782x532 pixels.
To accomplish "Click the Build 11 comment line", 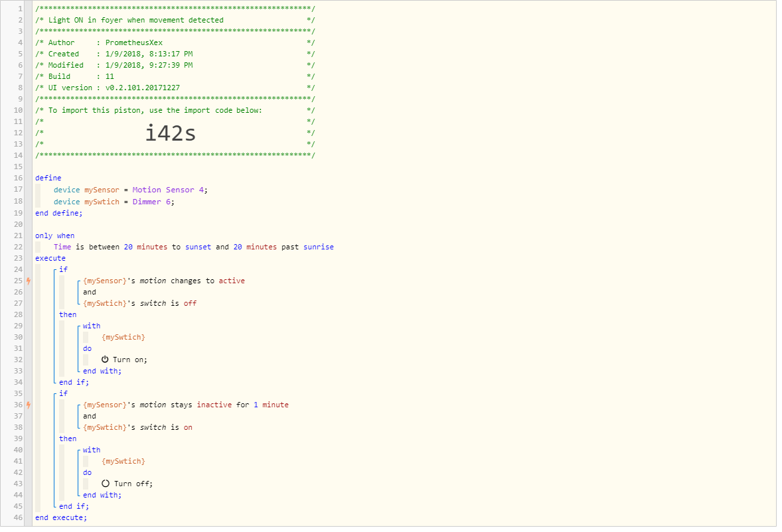I will coord(175,77).
